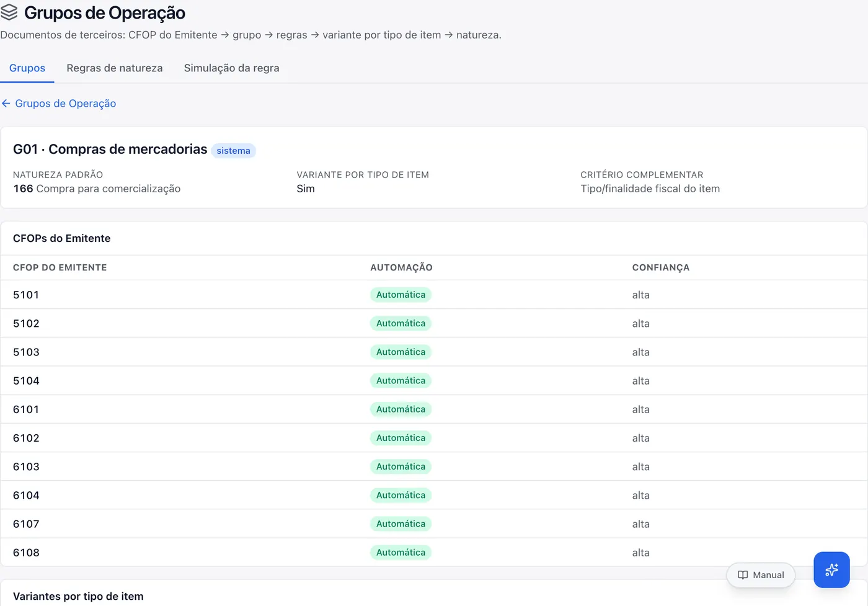Viewport: 868px width, 606px height.
Task: Click the book icon on Manual button
Action: pyautogui.click(x=743, y=575)
